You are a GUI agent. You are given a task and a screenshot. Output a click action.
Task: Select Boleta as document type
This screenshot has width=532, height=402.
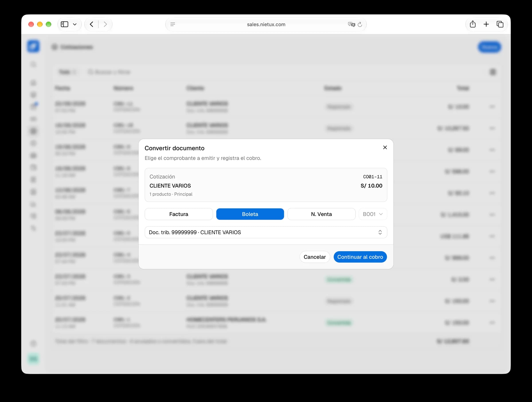point(250,214)
